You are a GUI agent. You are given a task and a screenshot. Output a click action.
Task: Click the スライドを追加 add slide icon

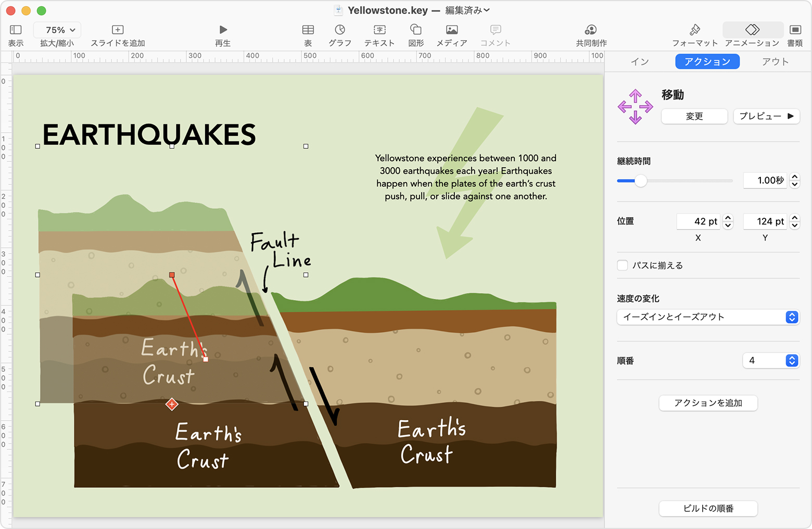[118, 30]
